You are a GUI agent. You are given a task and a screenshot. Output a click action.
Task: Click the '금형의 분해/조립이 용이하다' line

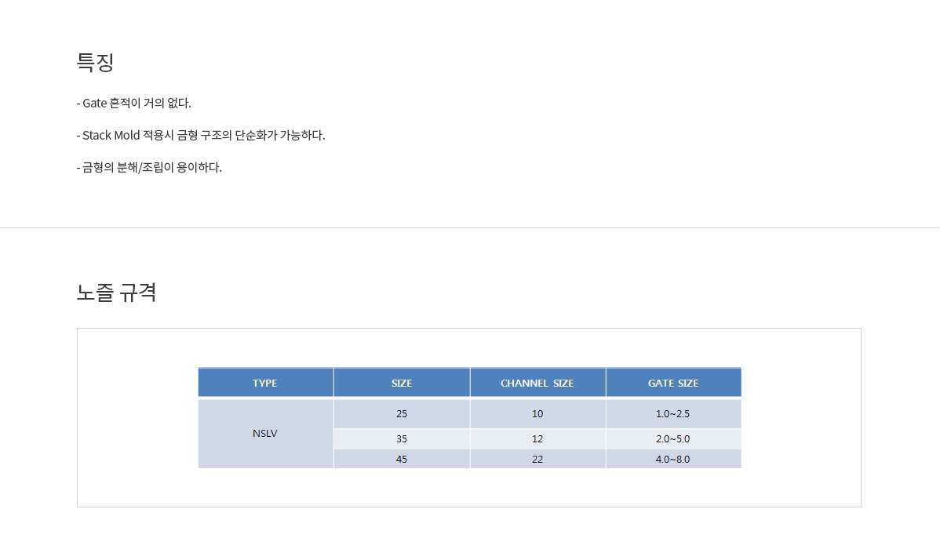pyautogui.click(x=149, y=168)
